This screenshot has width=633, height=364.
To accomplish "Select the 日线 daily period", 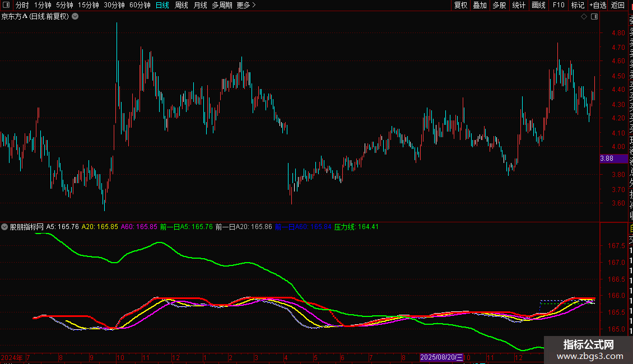I will pyautogui.click(x=162, y=5).
